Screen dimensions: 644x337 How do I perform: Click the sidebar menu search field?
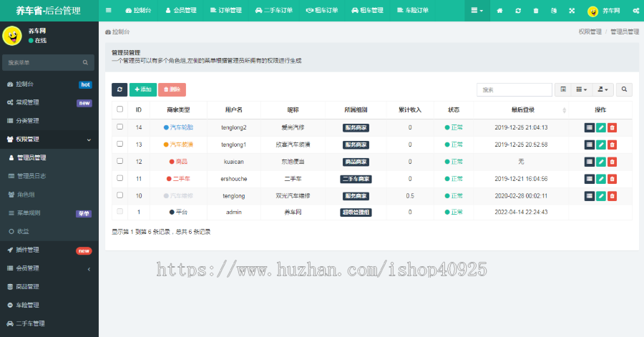click(41, 62)
